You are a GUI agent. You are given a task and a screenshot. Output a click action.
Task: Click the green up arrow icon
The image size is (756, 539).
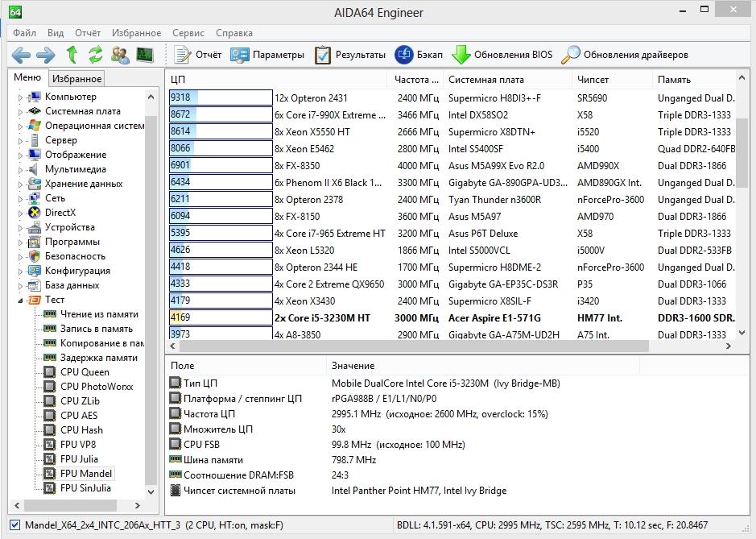coord(72,55)
